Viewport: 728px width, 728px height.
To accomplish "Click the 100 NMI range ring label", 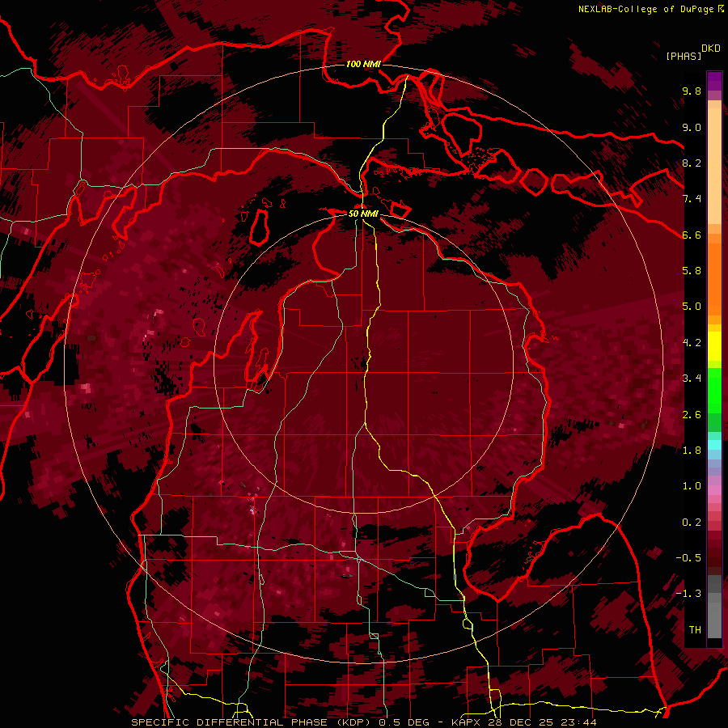I will pyautogui.click(x=363, y=64).
